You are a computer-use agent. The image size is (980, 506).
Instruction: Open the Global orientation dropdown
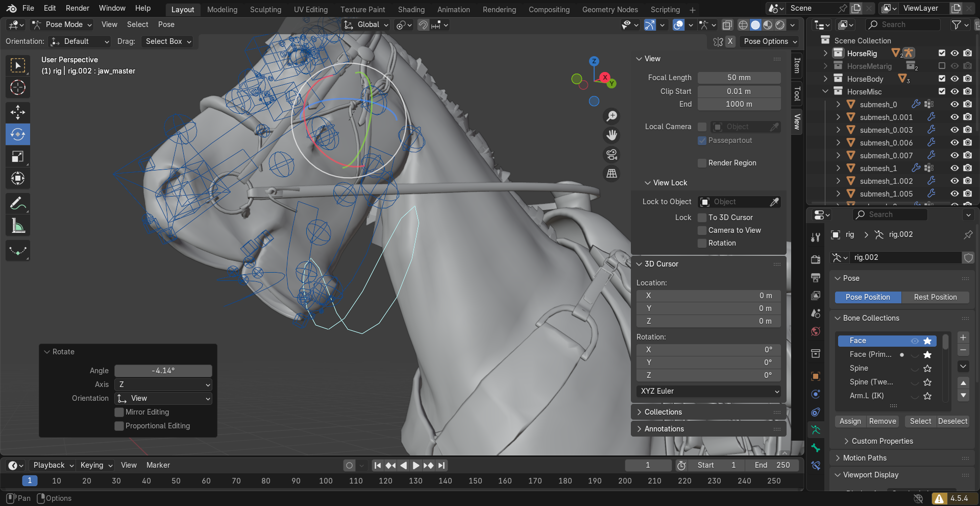366,25
